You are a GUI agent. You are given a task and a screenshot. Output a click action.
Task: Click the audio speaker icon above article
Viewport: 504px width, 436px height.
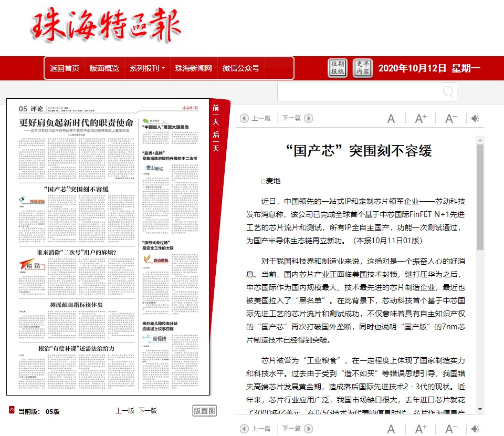[475, 119]
